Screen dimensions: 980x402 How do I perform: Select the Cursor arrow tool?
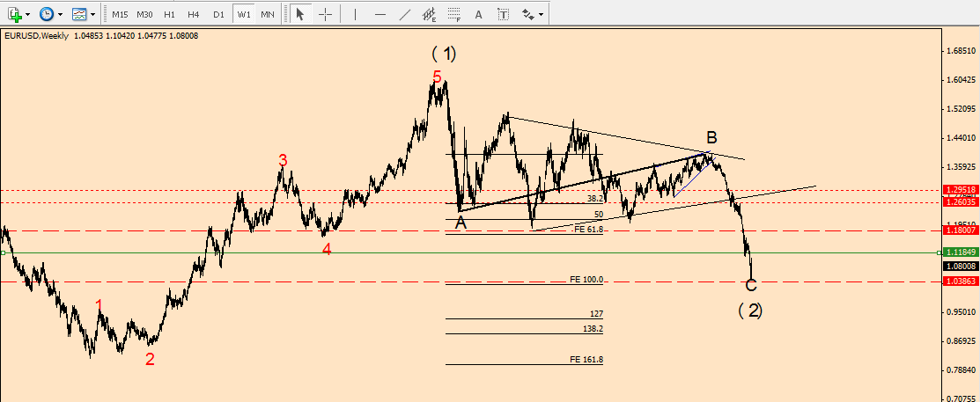[x=300, y=14]
